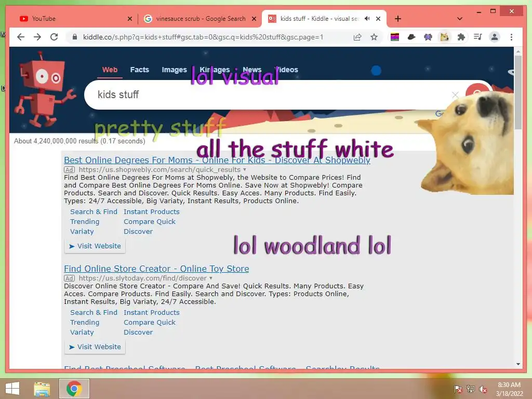The height and width of the screenshot is (399, 532).
Task: Open the taskbar clock showing 8:30 AM
Action: click(509, 389)
